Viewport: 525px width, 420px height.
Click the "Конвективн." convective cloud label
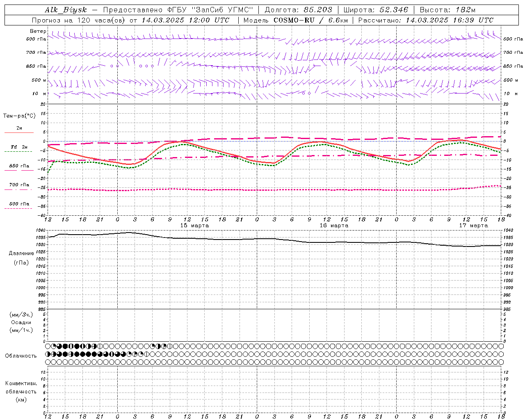[x=21, y=383]
